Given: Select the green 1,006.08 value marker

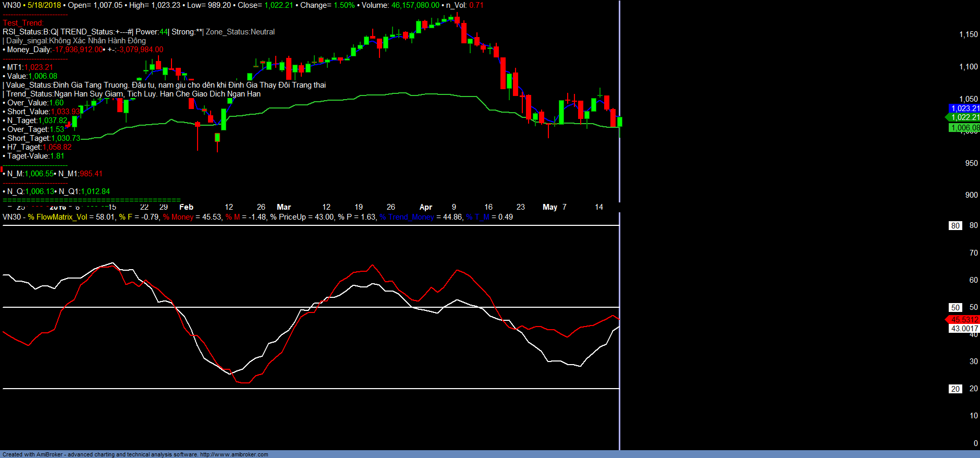Looking at the screenshot, I should (964, 128).
